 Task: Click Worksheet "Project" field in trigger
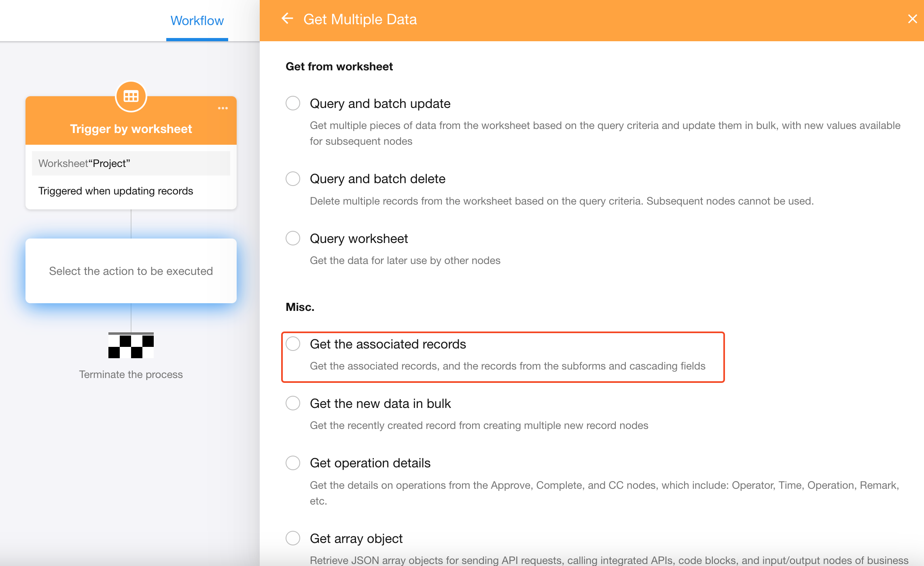pos(131,163)
